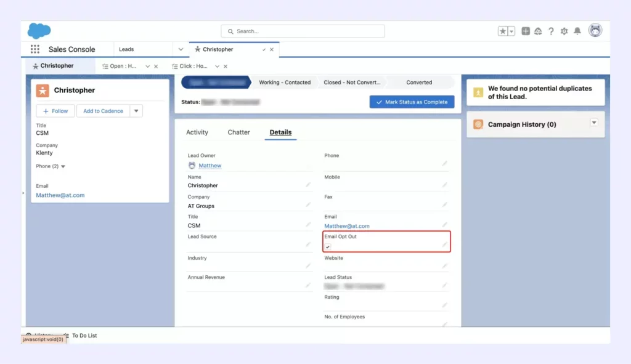Expand the Phone (2) dropdown
The image size is (631, 364).
tap(63, 166)
